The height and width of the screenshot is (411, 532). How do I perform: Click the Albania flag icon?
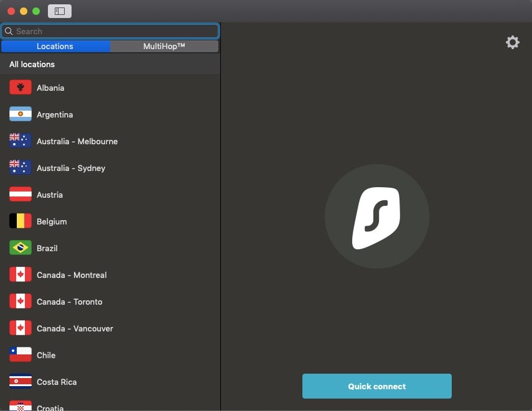21,88
